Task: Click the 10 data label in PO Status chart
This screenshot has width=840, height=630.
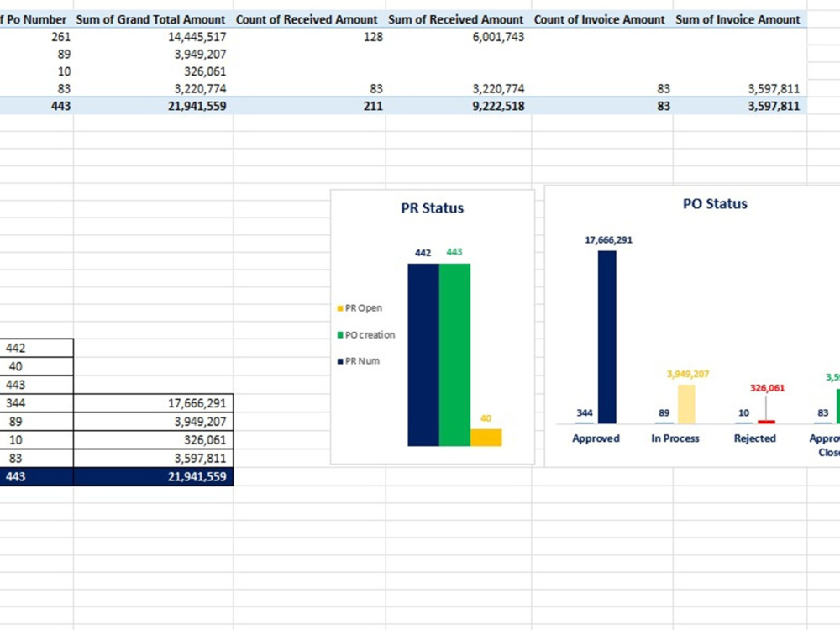Action: (x=743, y=413)
